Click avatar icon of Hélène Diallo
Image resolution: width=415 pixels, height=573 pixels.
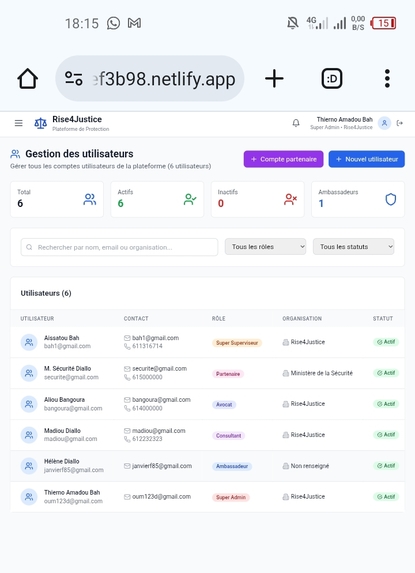[x=29, y=466]
